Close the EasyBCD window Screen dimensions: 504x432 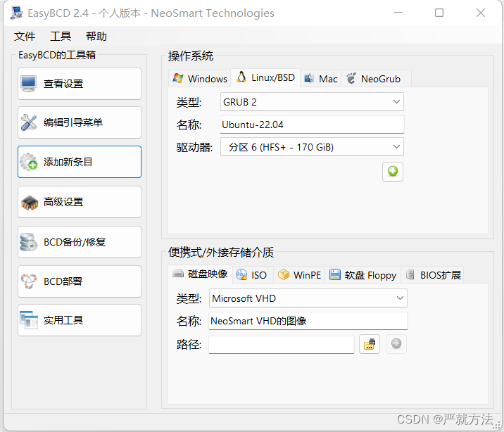tap(481, 13)
